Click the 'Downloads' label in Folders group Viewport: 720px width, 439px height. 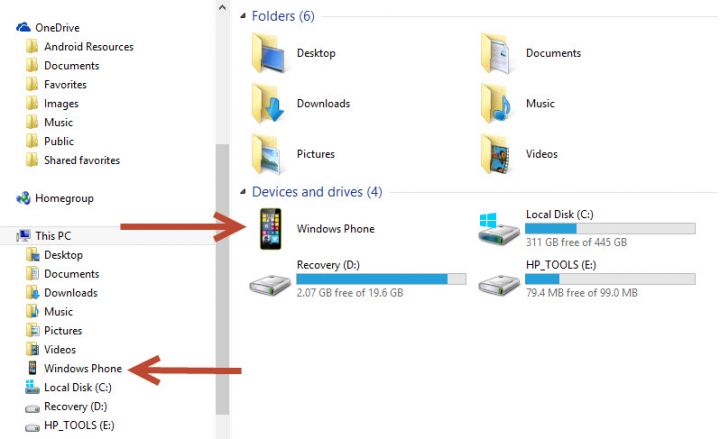pos(323,103)
